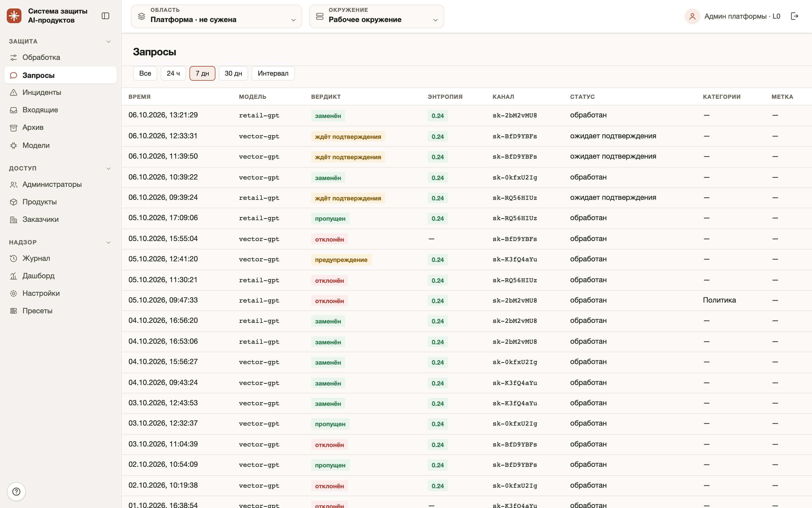Go to Инциденты page
The image size is (812, 508).
61,92
